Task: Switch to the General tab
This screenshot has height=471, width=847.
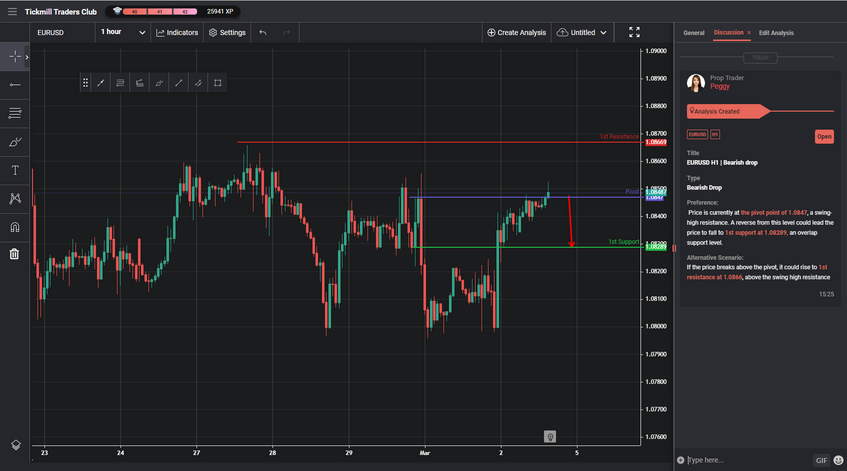Action: point(694,33)
